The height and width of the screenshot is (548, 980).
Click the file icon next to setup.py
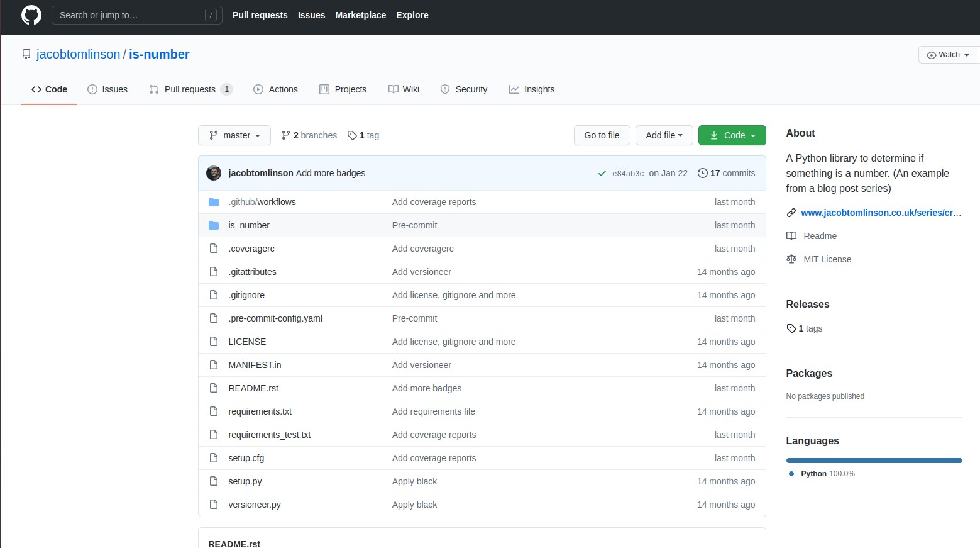click(214, 481)
